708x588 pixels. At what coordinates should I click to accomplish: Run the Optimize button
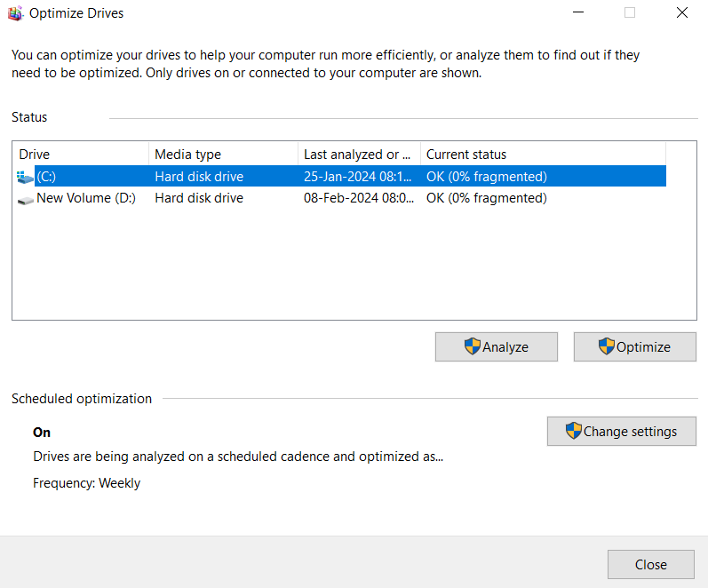coord(635,346)
